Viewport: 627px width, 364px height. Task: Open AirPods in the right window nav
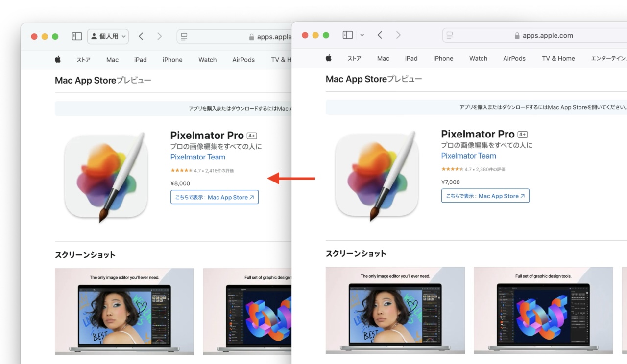pos(514,58)
